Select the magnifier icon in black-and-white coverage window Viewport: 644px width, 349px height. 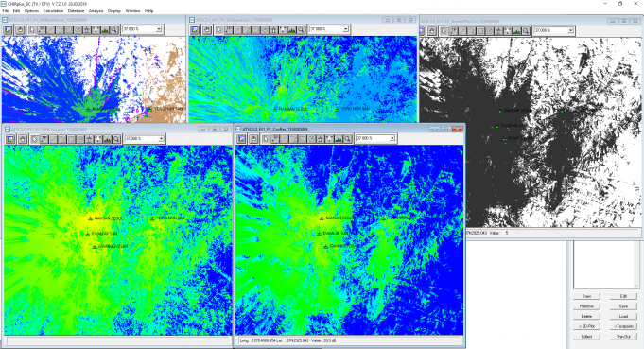point(526,31)
